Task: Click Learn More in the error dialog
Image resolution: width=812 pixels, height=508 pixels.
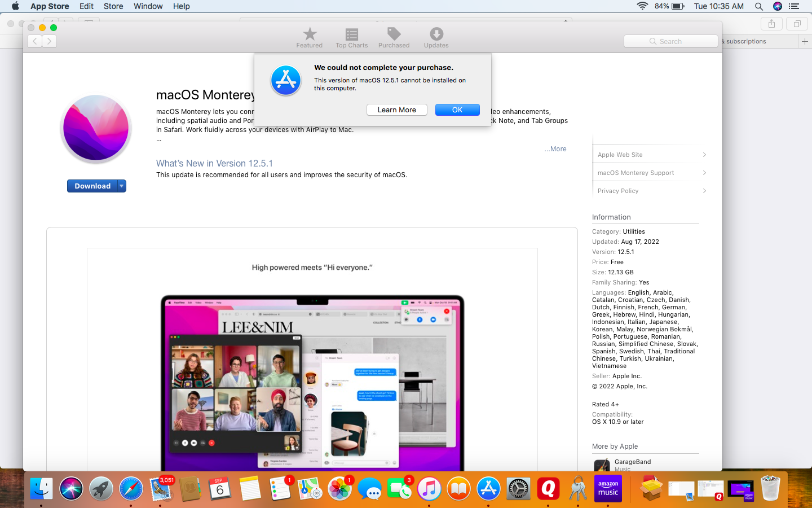Action: (x=396, y=110)
